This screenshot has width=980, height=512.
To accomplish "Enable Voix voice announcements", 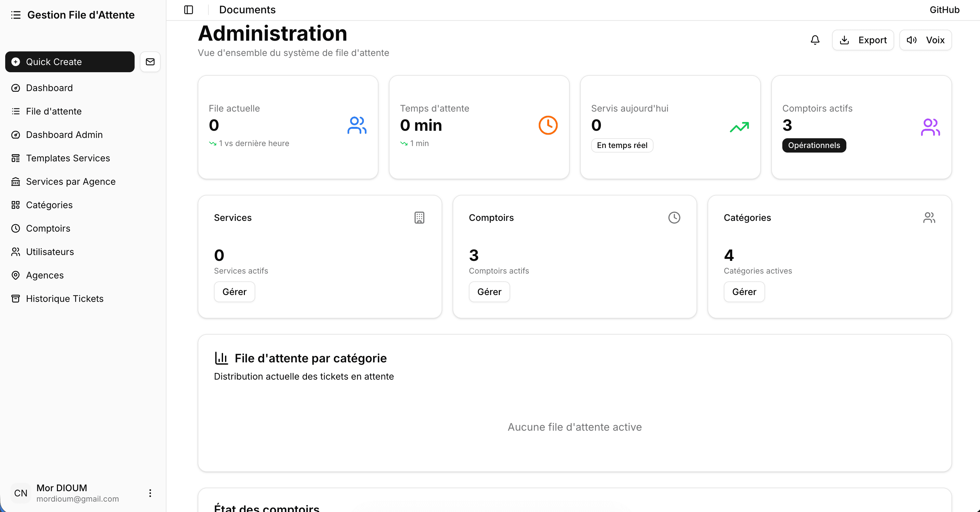I will pyautogui.click(x=925, y=40).
